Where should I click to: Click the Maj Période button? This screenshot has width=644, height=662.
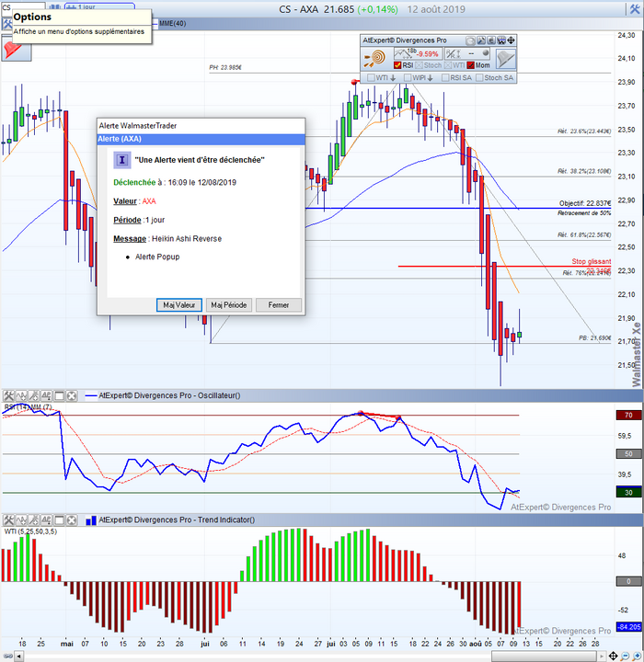[229, 305]
